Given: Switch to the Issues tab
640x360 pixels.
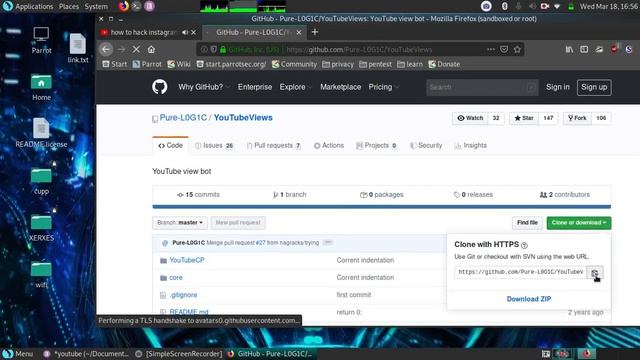Looking at the screenshot, I should [x=214, y=146].
